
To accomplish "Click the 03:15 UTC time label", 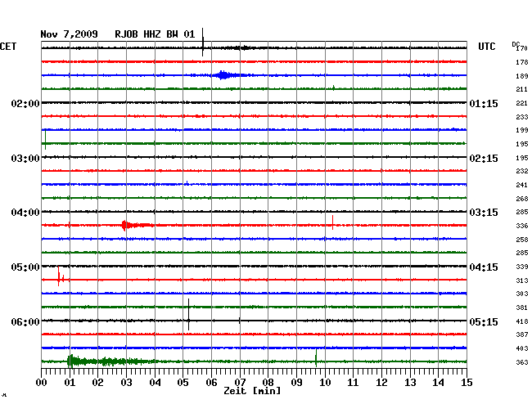I will coord(484,213).
